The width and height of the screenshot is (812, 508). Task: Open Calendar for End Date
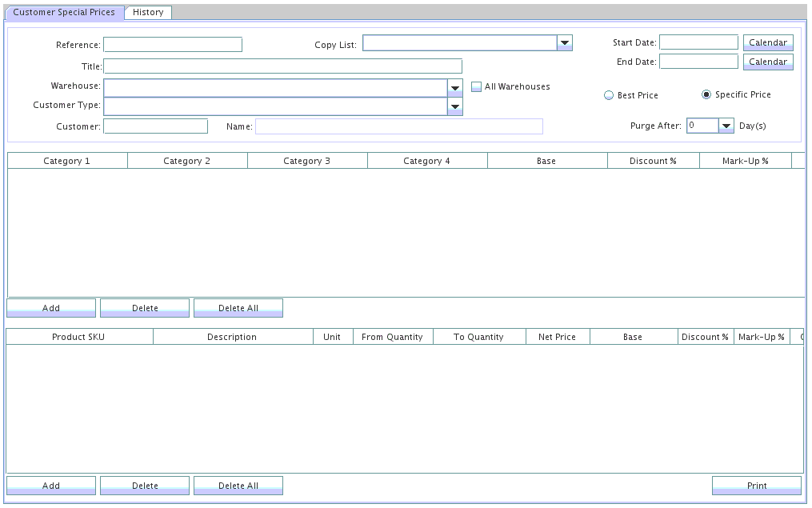768,62
